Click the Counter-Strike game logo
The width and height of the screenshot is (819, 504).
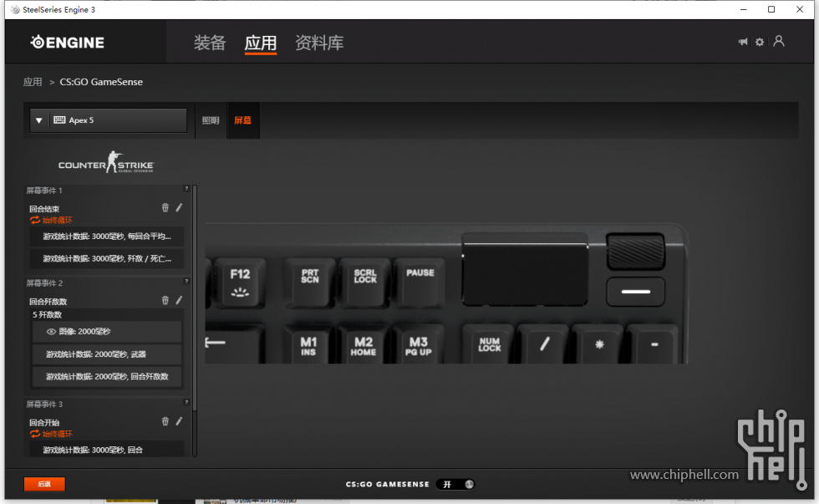tap(106, 162)
